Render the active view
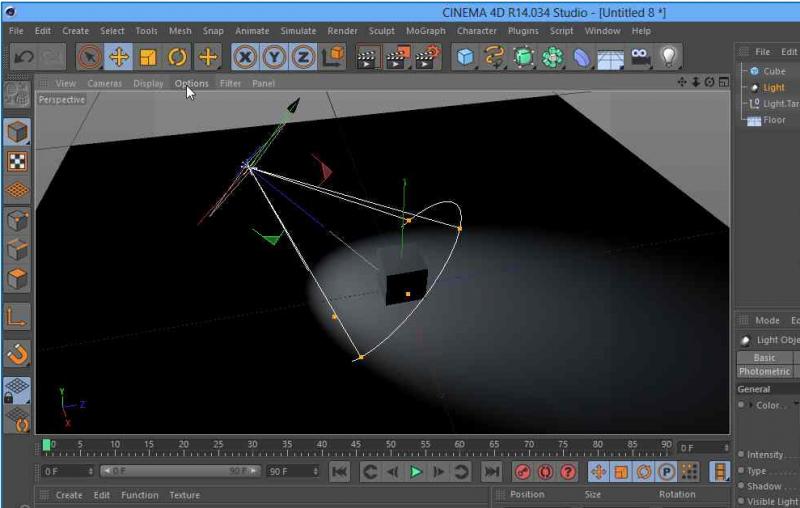Screen dimensions: 800x508 (367, 57)
